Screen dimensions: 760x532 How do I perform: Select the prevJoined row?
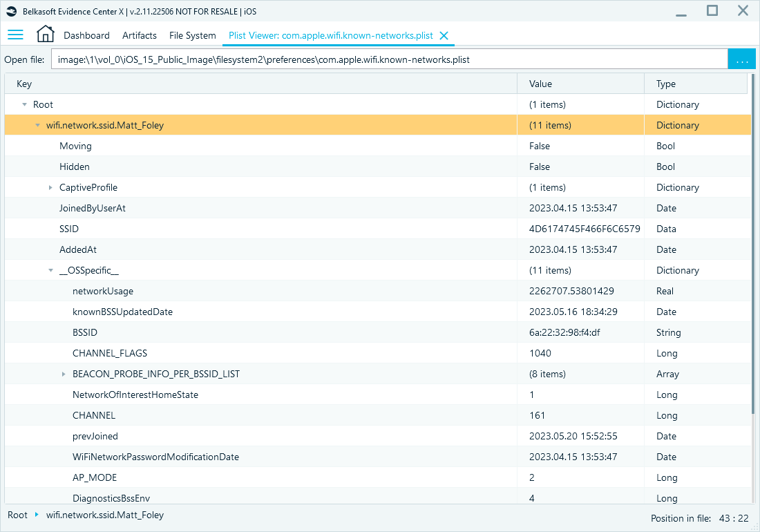pos(377,436)
